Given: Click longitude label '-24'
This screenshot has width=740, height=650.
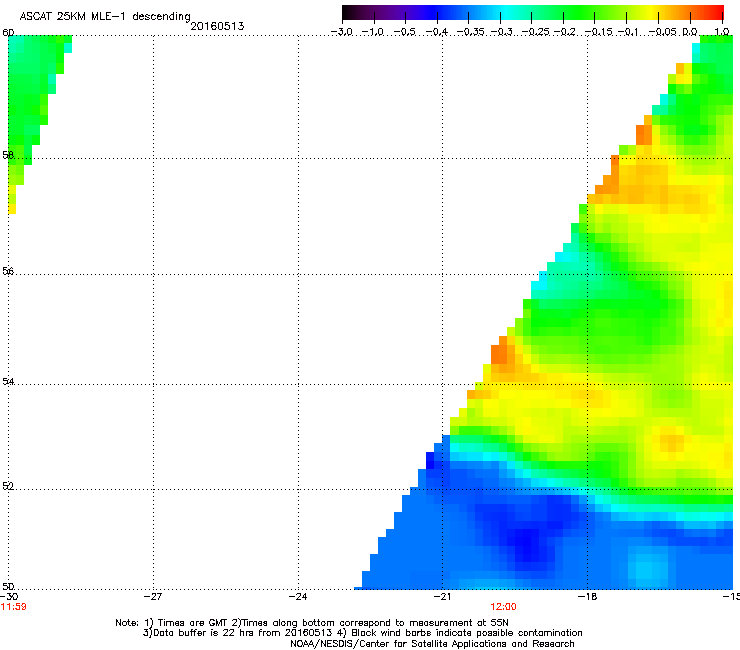Looking at the screenshot, I should click(298, 597).
